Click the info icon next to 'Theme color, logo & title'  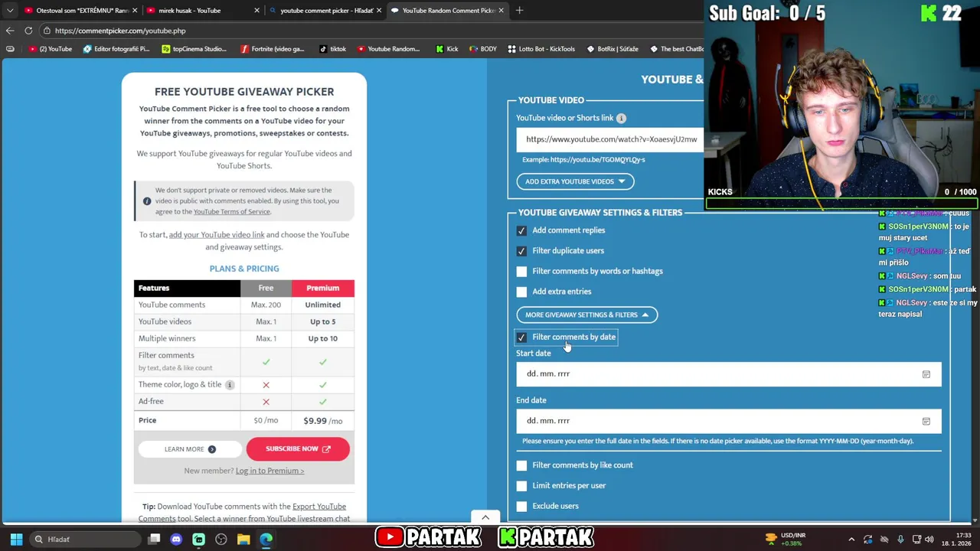pos(229,385)
